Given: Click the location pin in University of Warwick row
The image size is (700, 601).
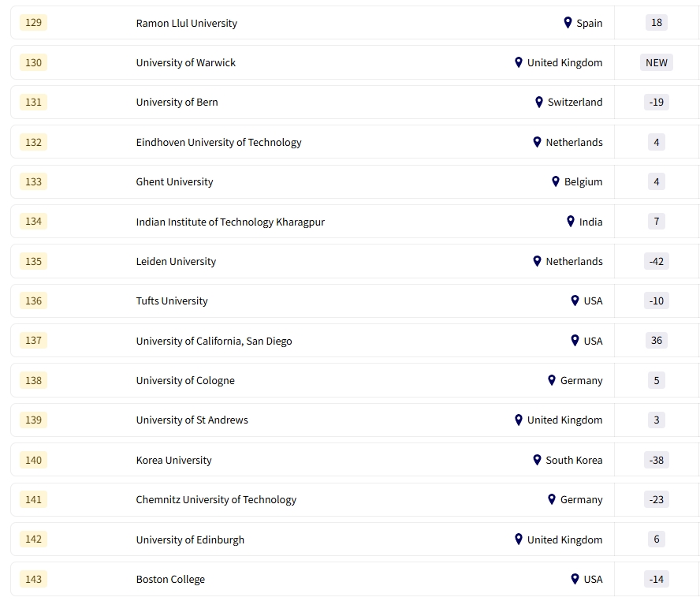Looking at the screenshot, I should 519,62.
